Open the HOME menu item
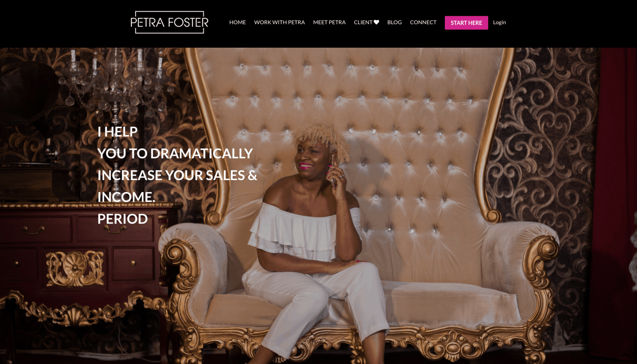Viewport: 637px width, 364px height. coord(237,22)
